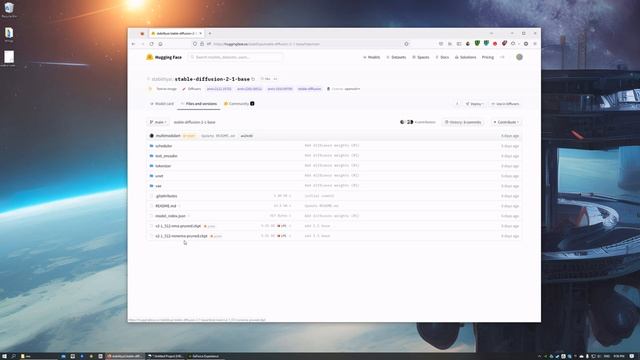Switch to the GeForce Experience taskbar window
This screenshot has width=640, height=360.
click(x=205, y=356)
